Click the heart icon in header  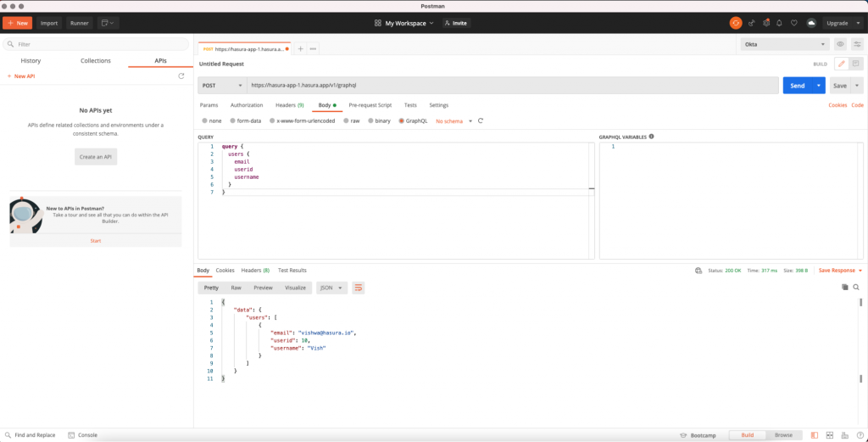(x=793, y=23)
